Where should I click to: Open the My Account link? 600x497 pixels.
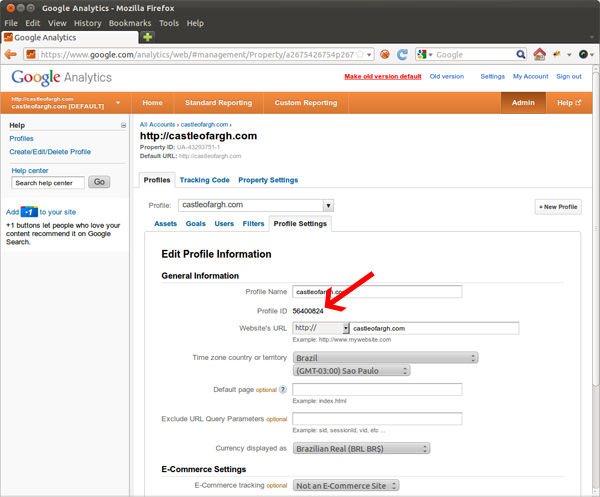(530, 77)
